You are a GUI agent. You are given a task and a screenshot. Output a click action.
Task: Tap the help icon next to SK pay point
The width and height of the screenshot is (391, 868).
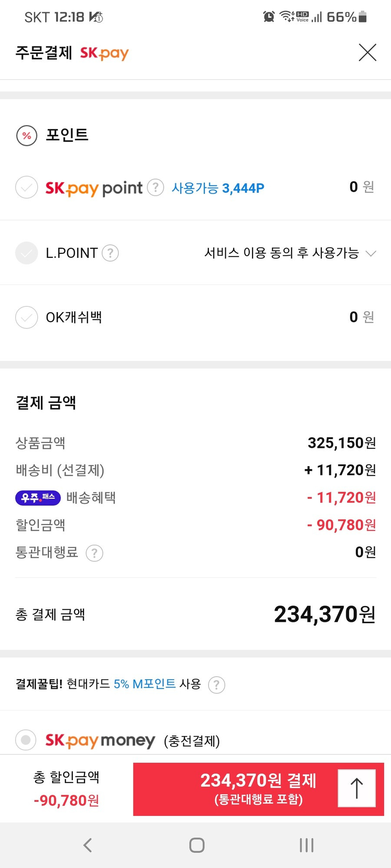(x=156, y=187)
